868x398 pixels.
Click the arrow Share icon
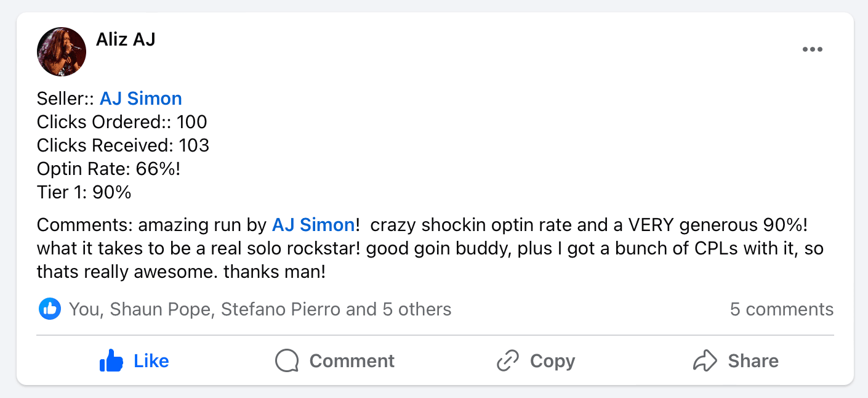(x=704, y=360)
